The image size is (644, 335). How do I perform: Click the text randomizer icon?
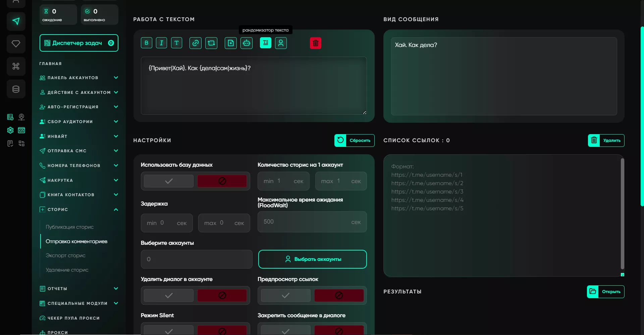pos(266,43)
